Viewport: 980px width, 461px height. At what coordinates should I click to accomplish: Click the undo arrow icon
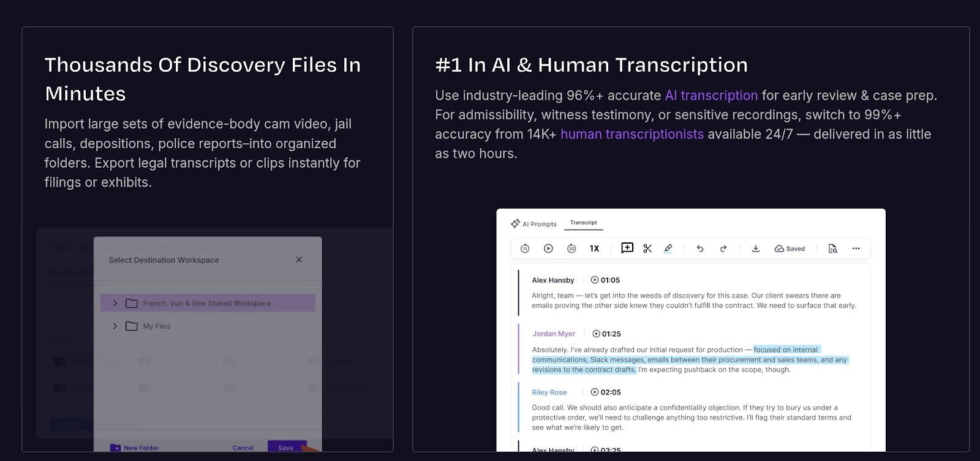(x=700, y=249)
